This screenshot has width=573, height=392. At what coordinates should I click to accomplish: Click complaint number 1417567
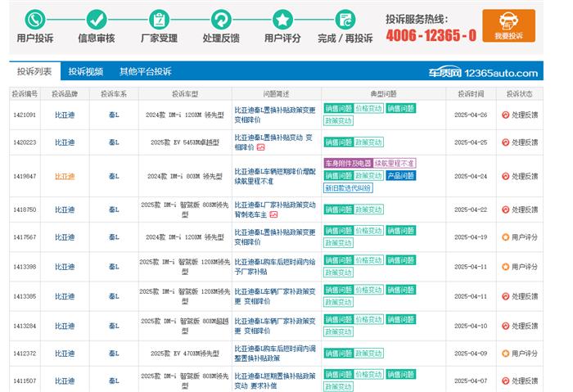(25, 237)
